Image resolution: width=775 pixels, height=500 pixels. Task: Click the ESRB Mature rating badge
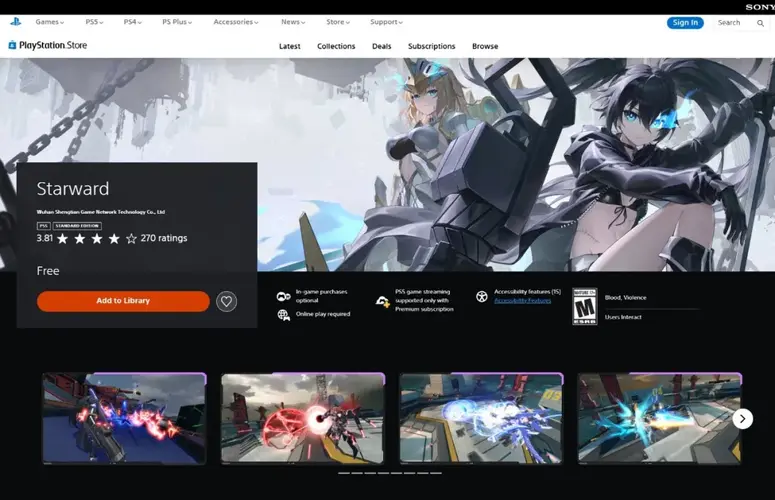click(585, 306)
